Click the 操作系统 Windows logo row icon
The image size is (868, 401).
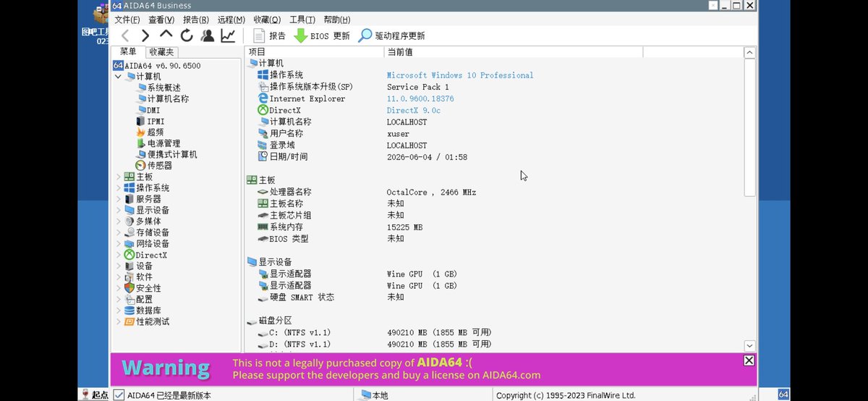[263, 75]
